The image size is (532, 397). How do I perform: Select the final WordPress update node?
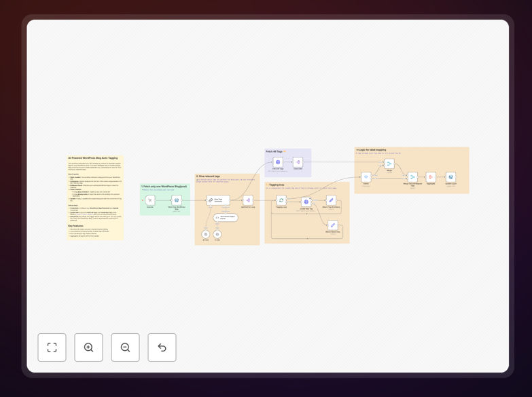(450, 177)
